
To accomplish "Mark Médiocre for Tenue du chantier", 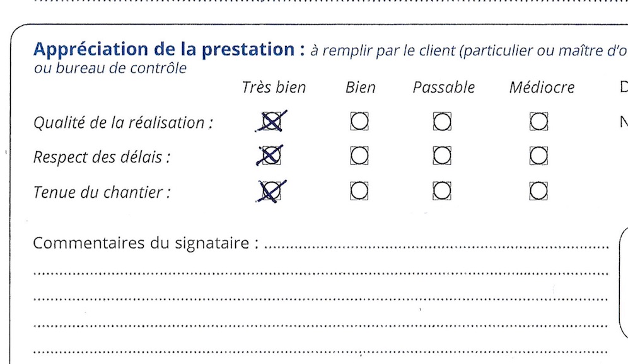I will click(538, 191).
